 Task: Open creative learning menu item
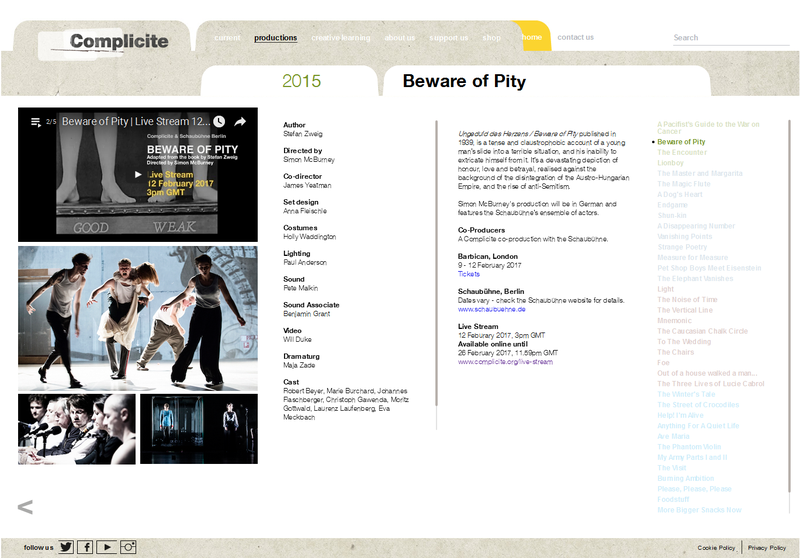[x=341, y=38]
